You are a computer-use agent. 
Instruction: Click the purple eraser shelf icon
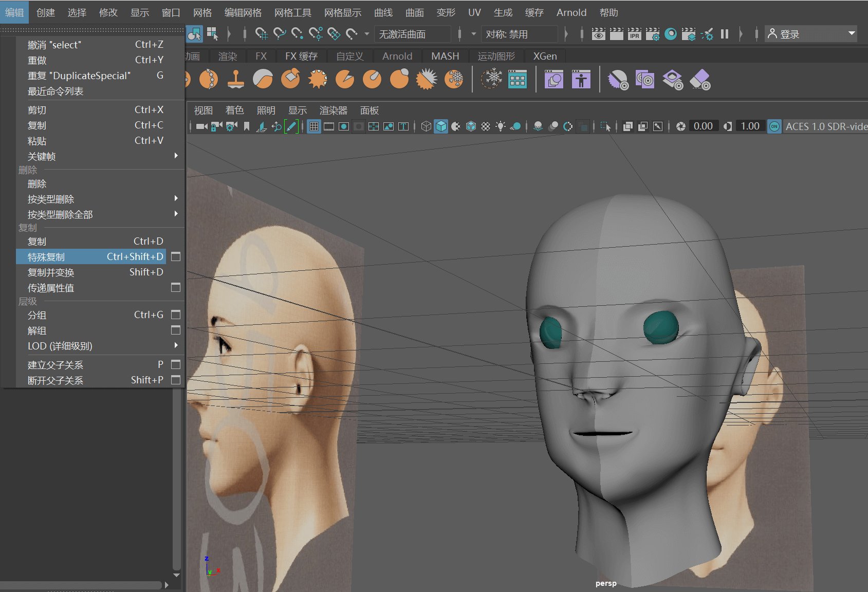tap(700, 80)
